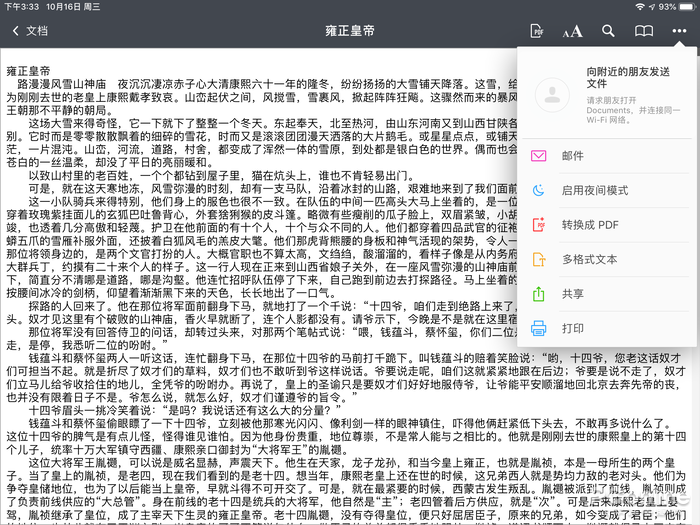This screenshot has height=525, width=700.
Task: Choose 多格式文本
Action: point(607,259)
